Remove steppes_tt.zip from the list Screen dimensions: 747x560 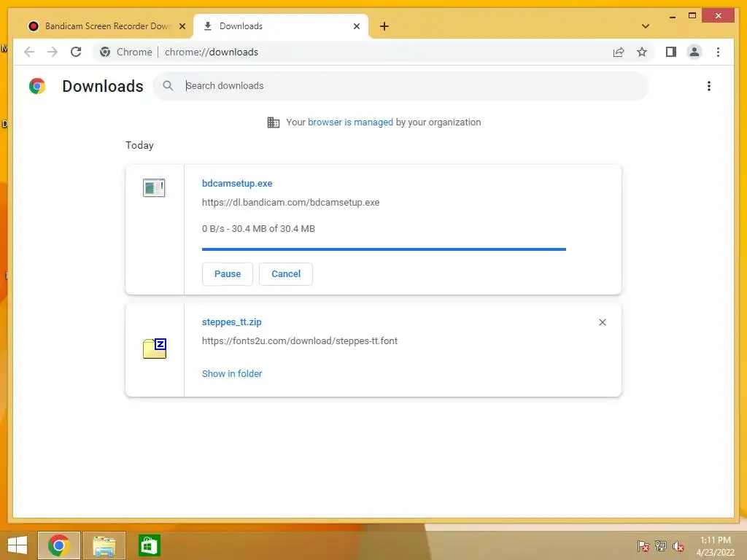[x=602, y=322]
